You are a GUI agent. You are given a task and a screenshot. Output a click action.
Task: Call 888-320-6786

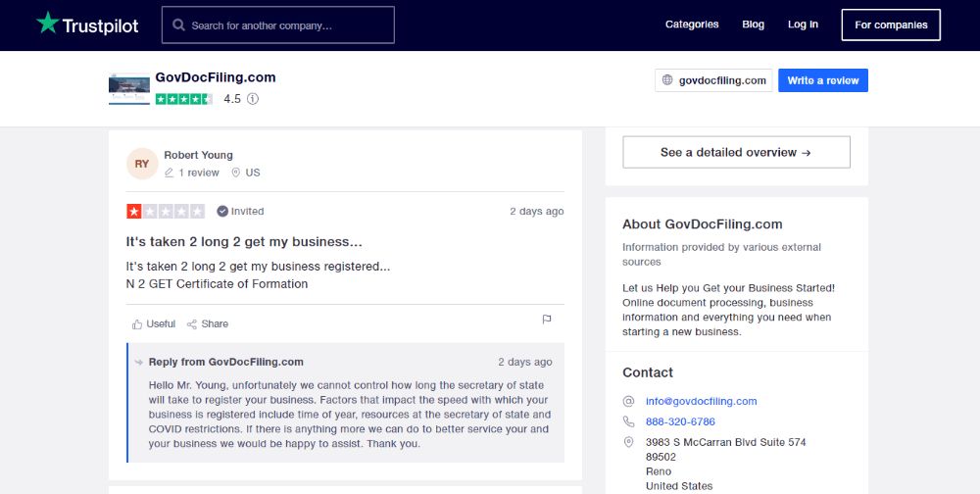point(680,421)
